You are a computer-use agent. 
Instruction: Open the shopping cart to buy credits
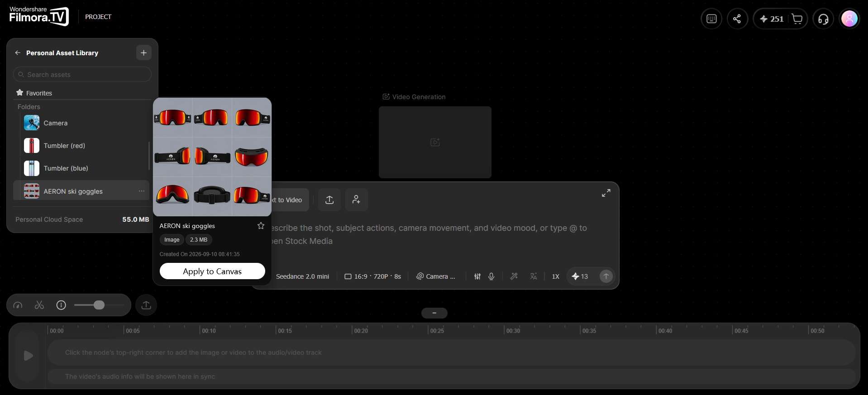[797, 19]
